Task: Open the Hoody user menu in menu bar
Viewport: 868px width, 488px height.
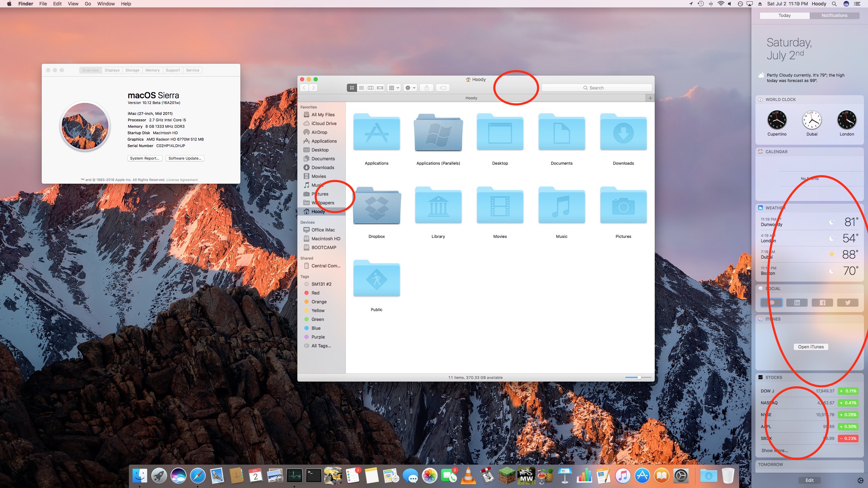Action: [819, 4]
